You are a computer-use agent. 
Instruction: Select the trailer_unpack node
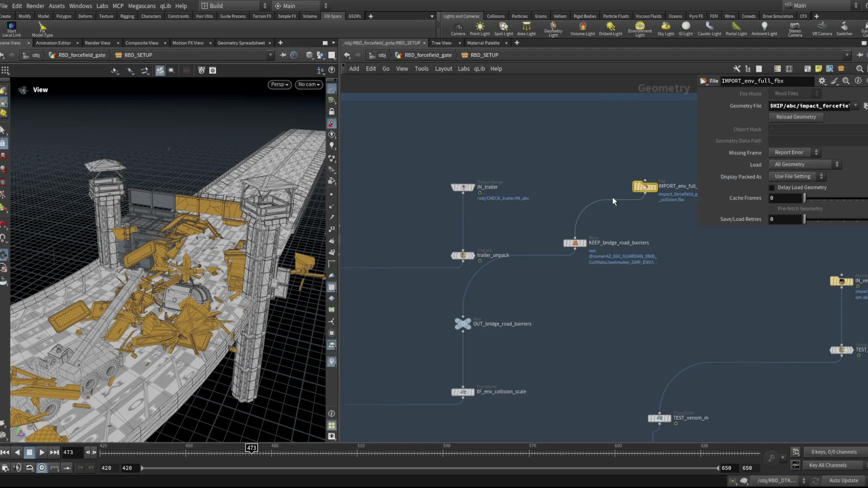click(462, 255)
